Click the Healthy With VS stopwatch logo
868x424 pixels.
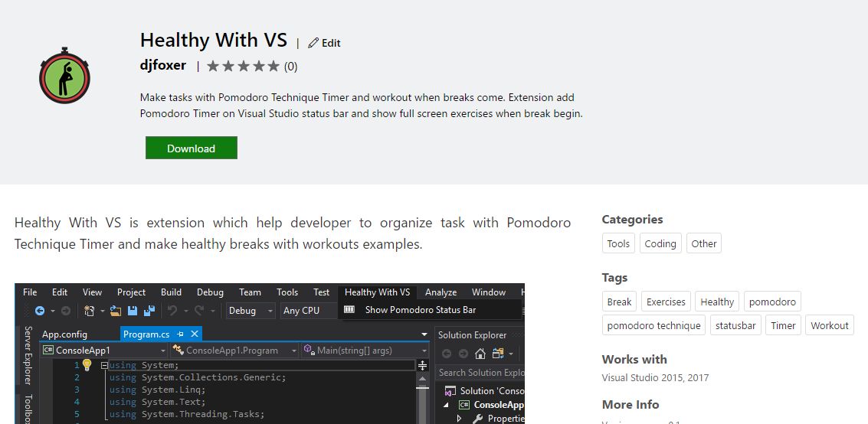coord(65,75)
